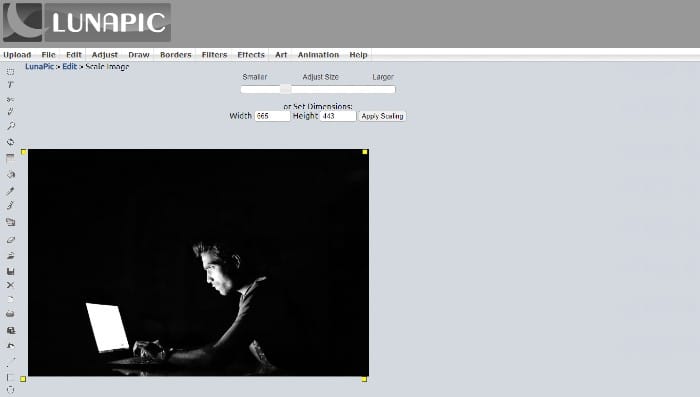Select the Eyedropper color picker
This screenshot has height=397, width=700.
pos(10,191)
